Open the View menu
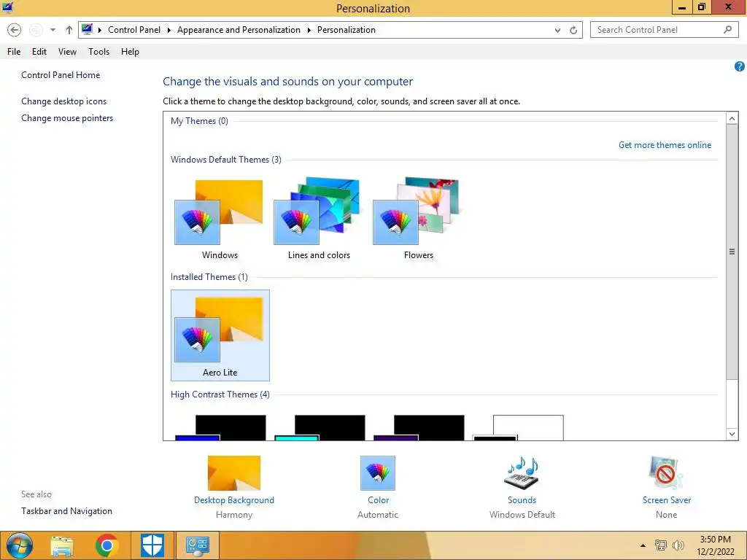 click(67, 52)
